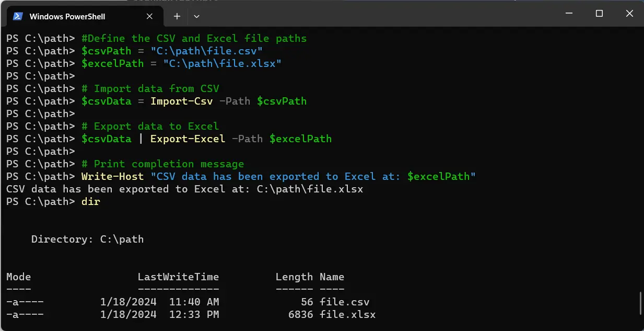The height and width of the screenshot is (331, 644).
Task: Click the "# Export data to Excel" comment
Action: coord(150,126)
